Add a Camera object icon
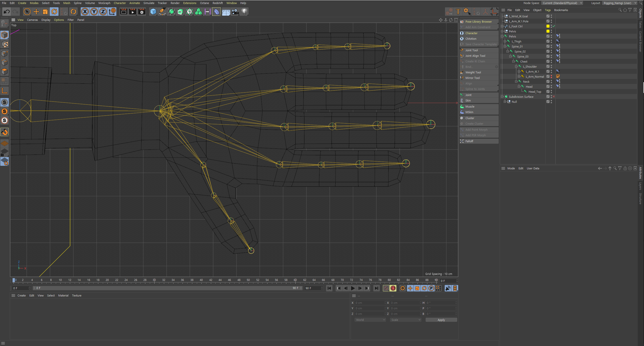 coord(235,12)
